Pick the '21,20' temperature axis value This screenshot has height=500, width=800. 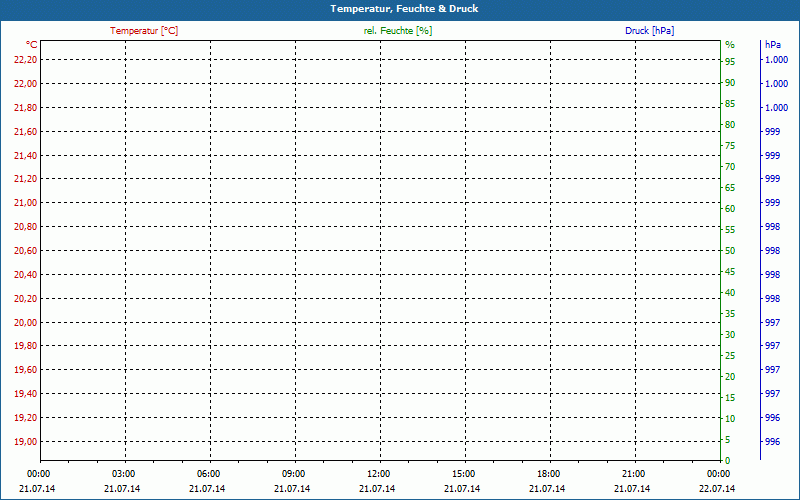point(26,179)
